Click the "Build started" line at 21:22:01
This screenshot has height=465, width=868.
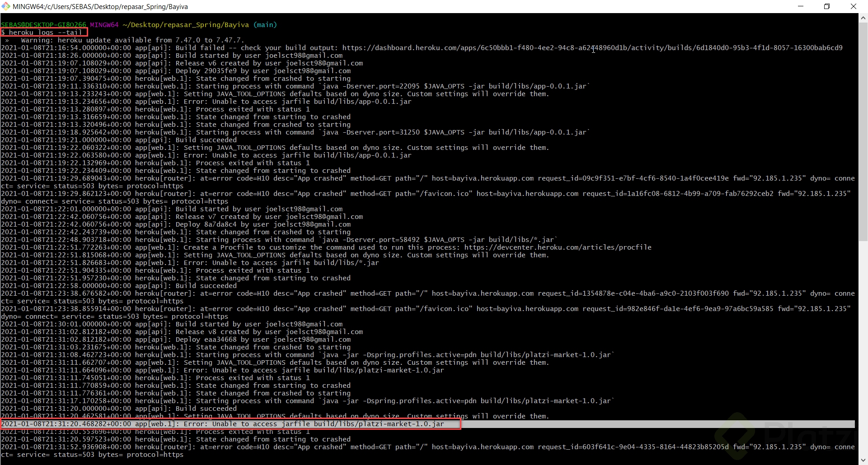tap(172, 209)
